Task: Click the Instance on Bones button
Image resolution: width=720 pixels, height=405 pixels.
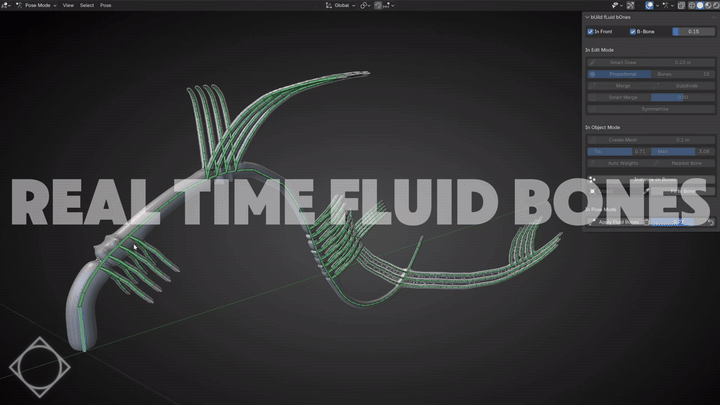Action: tap(651, 179)
